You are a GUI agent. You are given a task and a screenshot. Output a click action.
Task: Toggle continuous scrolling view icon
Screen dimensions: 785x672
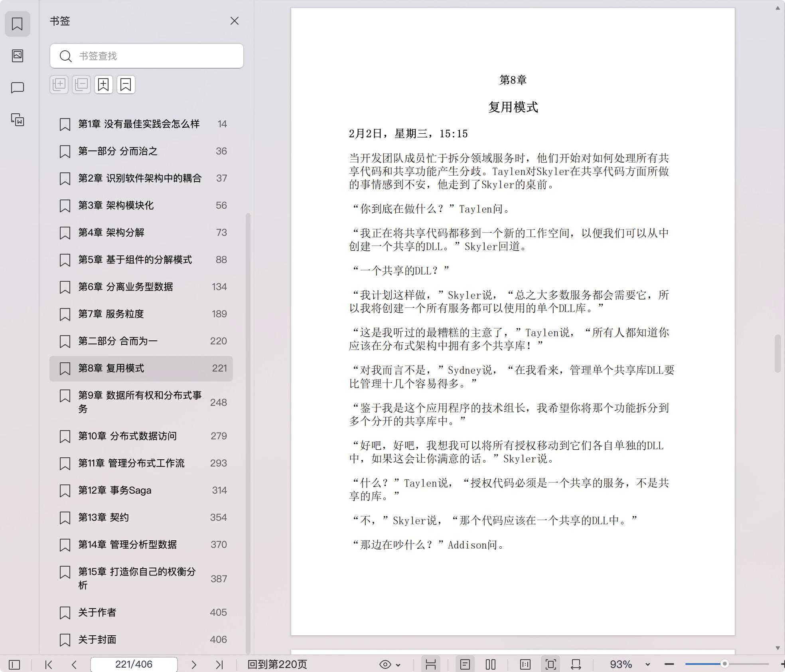point(431,664)
